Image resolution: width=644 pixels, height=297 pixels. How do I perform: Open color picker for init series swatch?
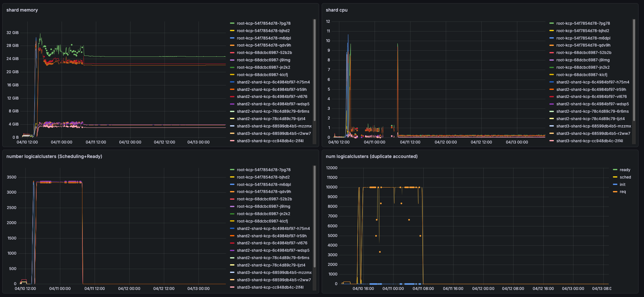[x=615, y=185]
